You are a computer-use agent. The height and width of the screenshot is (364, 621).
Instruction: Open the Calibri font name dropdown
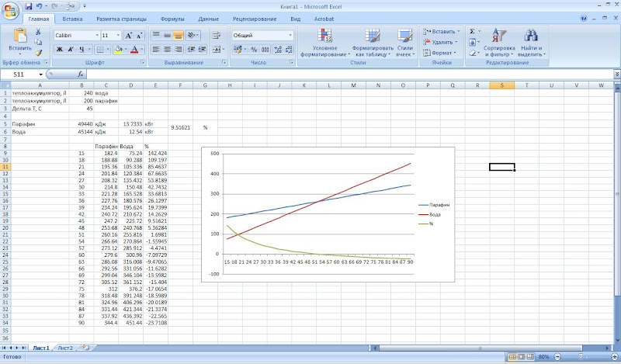click(x=96, y=35)
